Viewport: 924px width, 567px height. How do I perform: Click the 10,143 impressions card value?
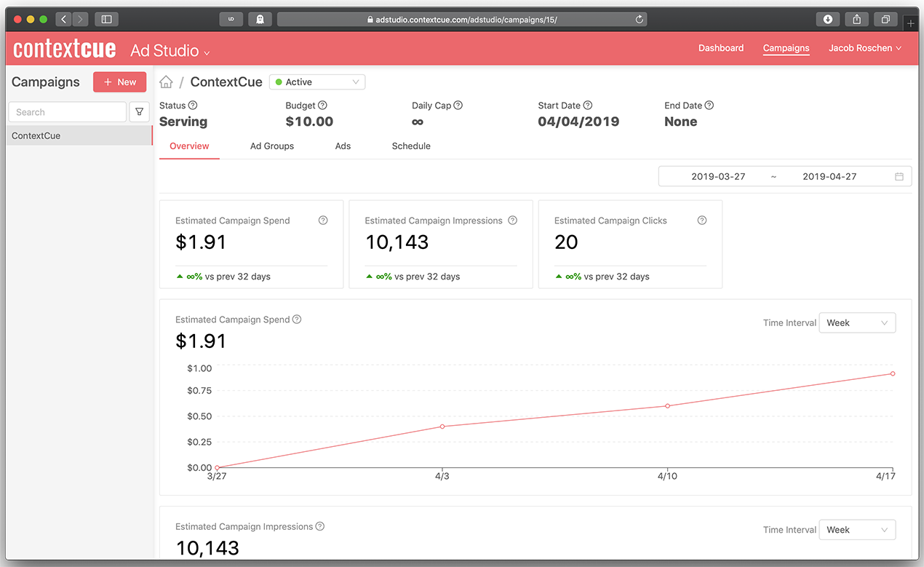(397, 242)
